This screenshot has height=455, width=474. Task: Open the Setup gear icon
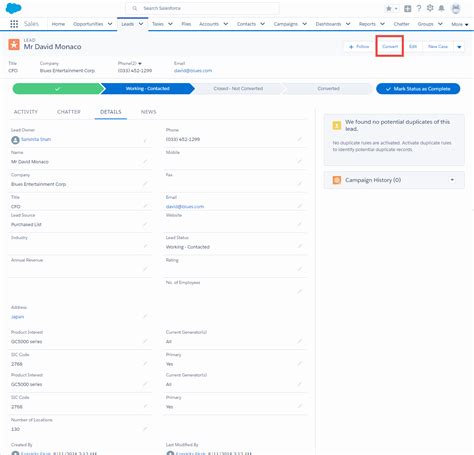[430, 8]
